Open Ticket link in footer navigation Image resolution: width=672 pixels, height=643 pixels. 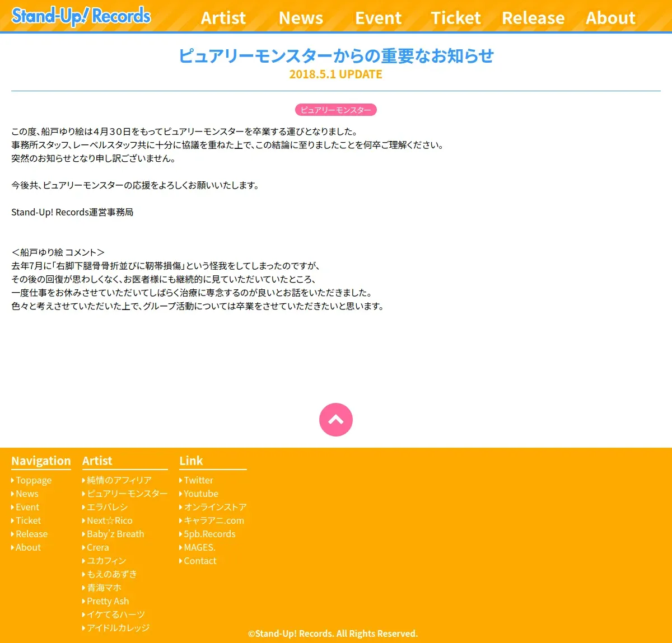click(26, 520)
